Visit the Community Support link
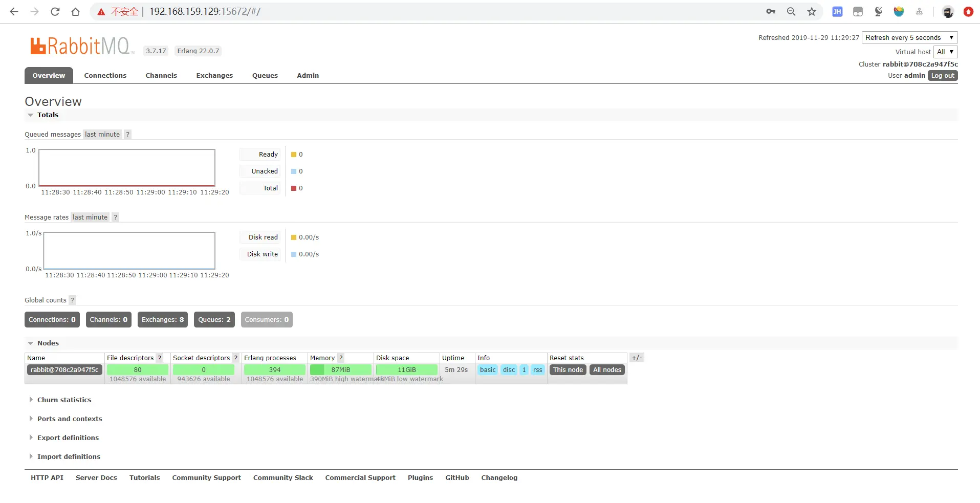Screen dimensions: 980x503 (x=207, y=478)
